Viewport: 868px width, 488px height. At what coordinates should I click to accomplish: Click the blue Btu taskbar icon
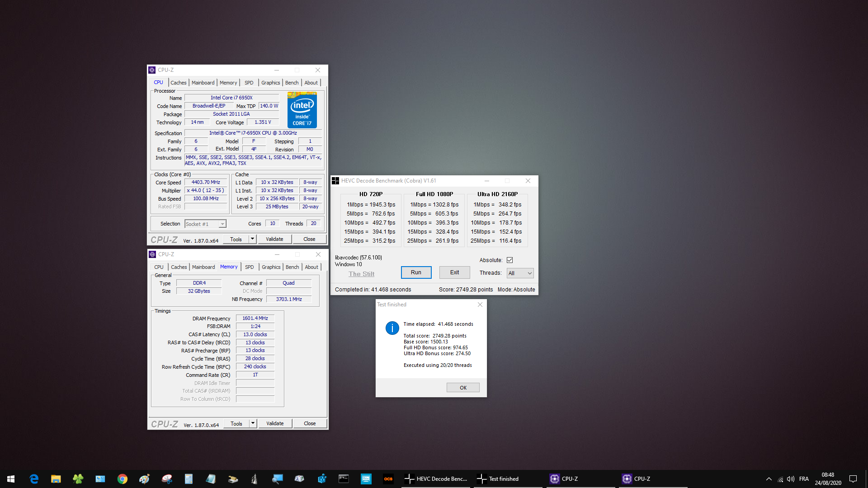(366, 479)
